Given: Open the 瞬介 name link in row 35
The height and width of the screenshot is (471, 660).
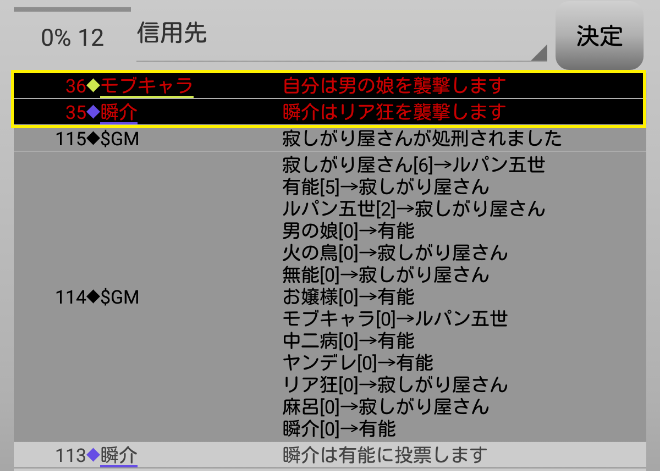Looking at the screenshot, I should pyautogui.click(x=119, y=111).
